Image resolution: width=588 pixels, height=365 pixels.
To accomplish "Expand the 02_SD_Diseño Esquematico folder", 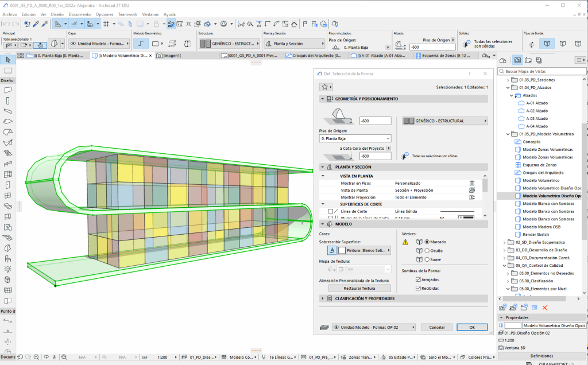I will pos(505,242).
